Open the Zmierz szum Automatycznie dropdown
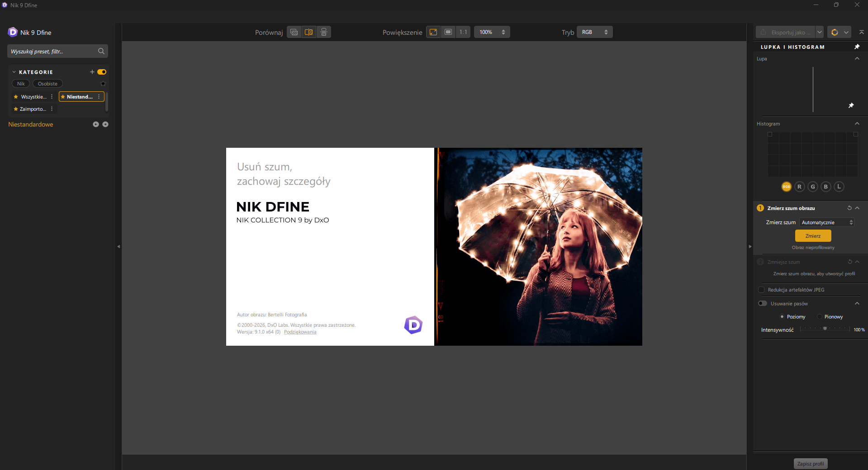Image resolution: width=868 pixels, height=470 pixels. [x=827, y=222]
